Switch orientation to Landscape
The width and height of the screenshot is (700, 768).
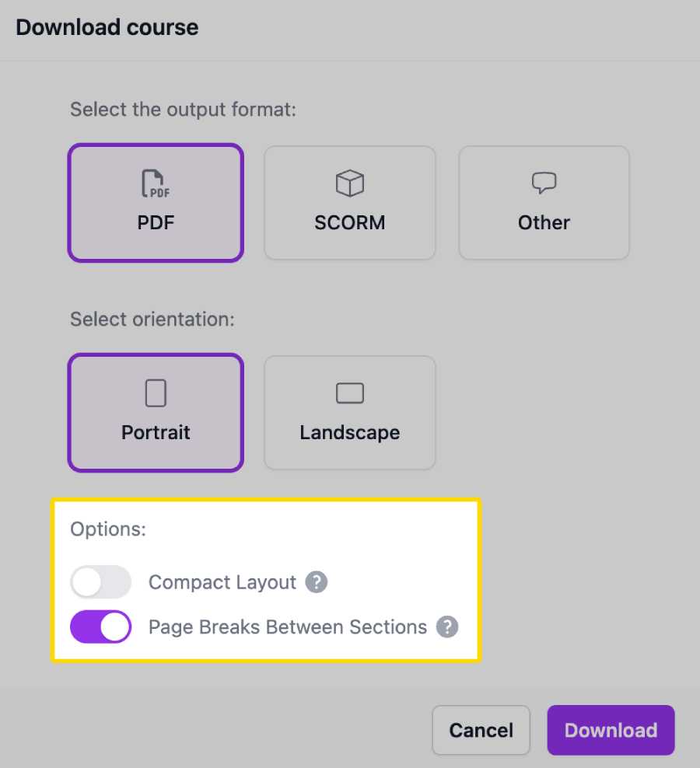(349, 412)
